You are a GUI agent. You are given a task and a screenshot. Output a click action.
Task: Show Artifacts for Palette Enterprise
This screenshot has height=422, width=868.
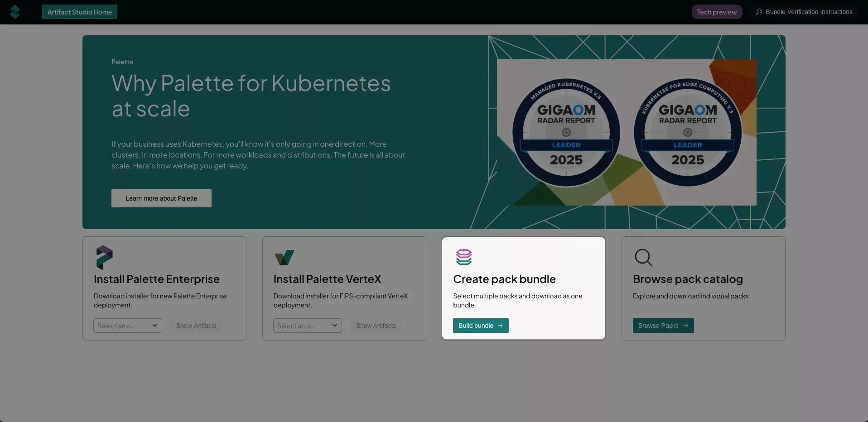point(196,325)
